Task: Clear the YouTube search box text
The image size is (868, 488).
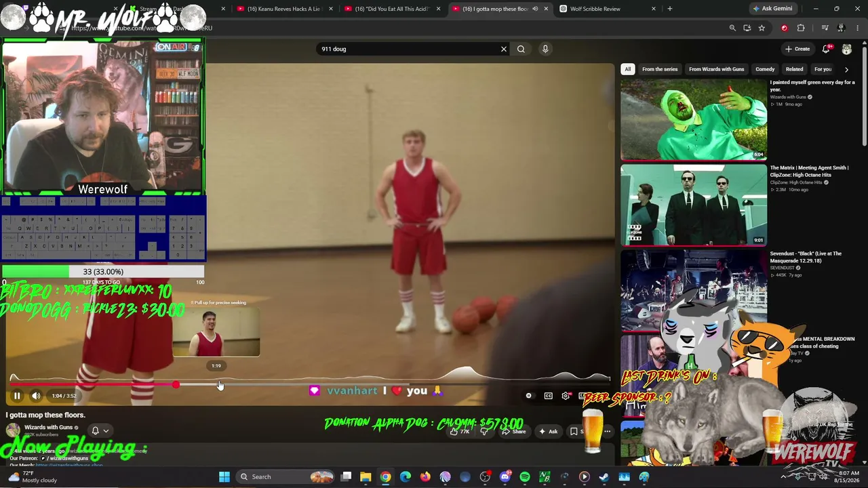Action: pyautogui.click(x=503, y=49)
